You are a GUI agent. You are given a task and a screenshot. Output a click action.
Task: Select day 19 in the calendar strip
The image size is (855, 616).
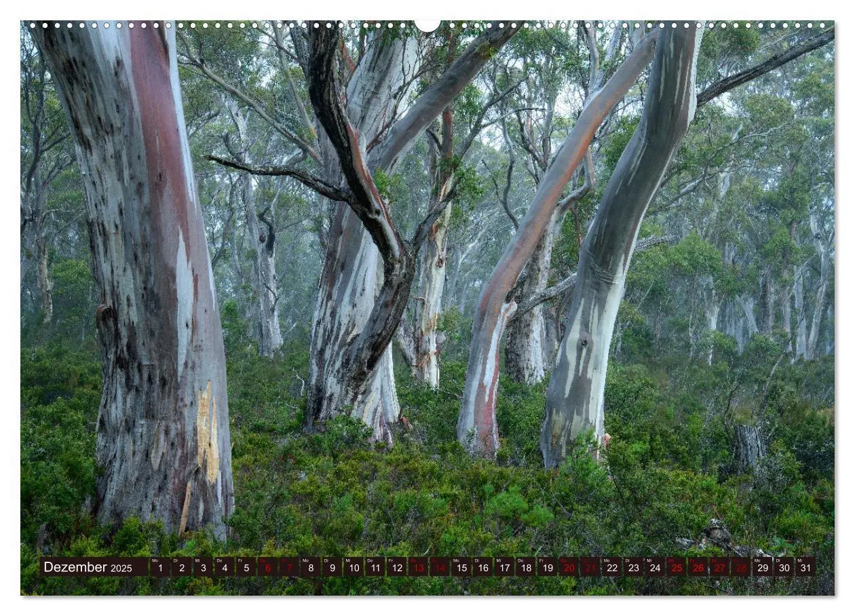click(547, 567)
